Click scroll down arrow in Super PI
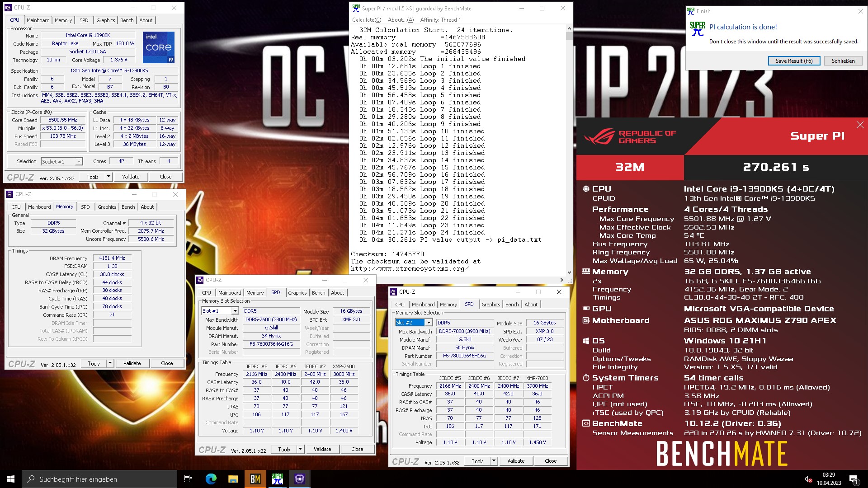This screenshot has height=488, width=868. [569, 273]
